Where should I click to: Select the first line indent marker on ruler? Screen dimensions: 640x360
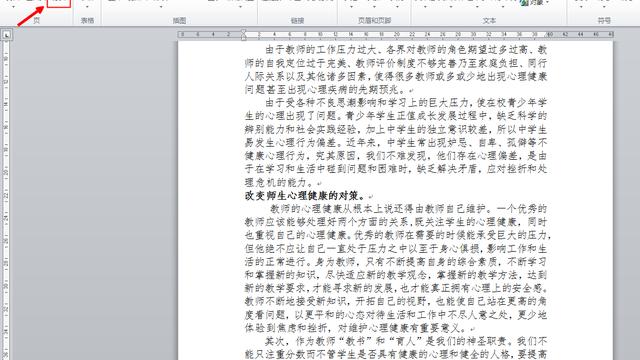(x=243, y=32)
